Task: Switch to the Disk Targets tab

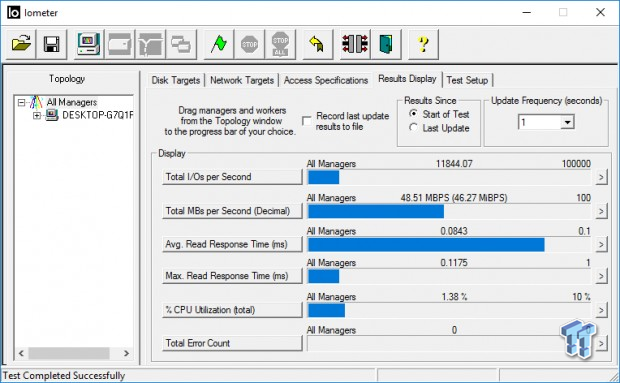Action: point(176,80)
